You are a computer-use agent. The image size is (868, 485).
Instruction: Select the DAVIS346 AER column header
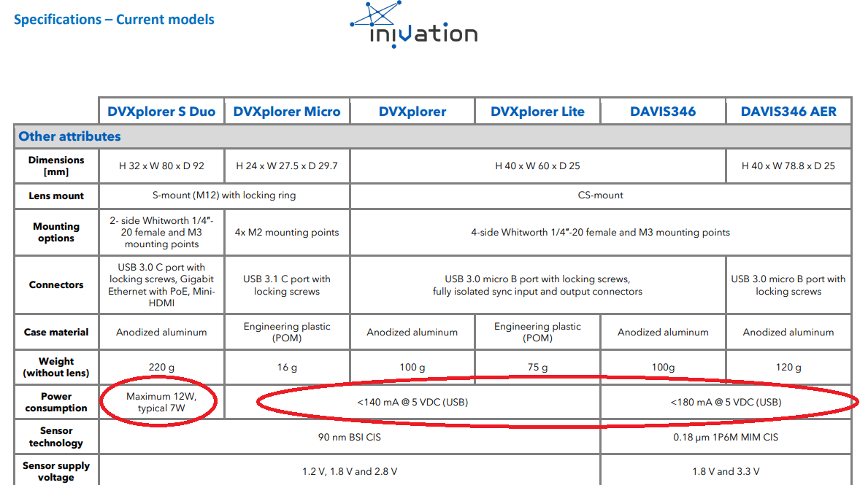click(x=788, y=111)
